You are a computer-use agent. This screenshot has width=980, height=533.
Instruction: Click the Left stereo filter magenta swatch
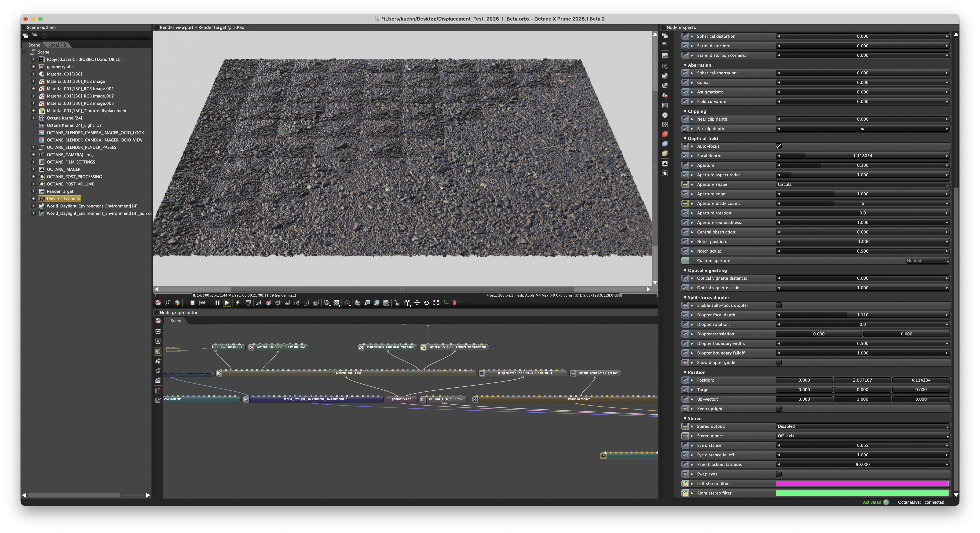[x=862, y=484]
